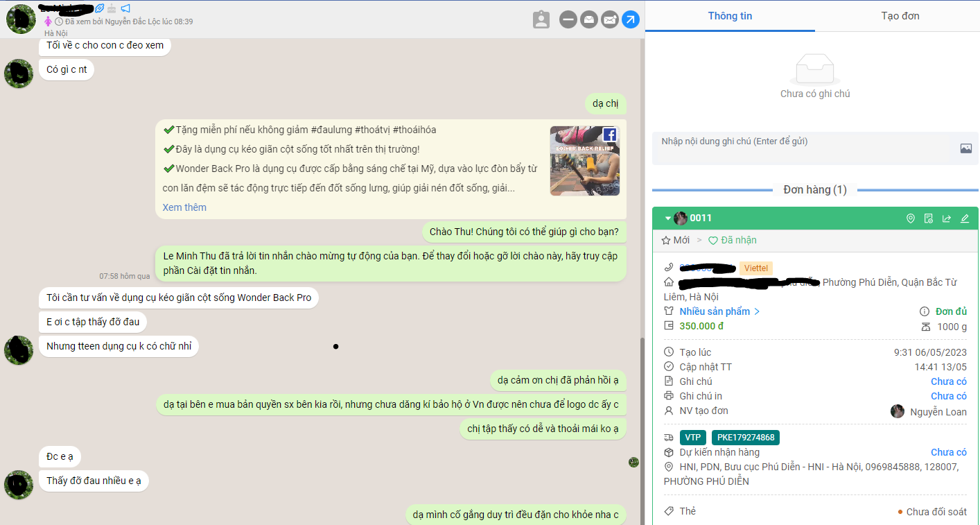Expand the Nhiều sản phẩm product list

coord(720,311)
